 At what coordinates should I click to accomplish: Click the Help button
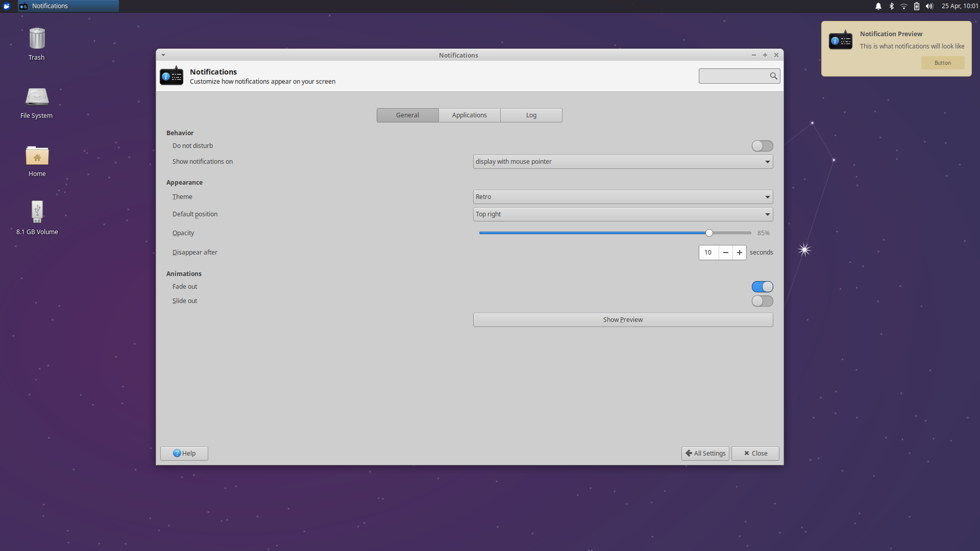(184, 454)
